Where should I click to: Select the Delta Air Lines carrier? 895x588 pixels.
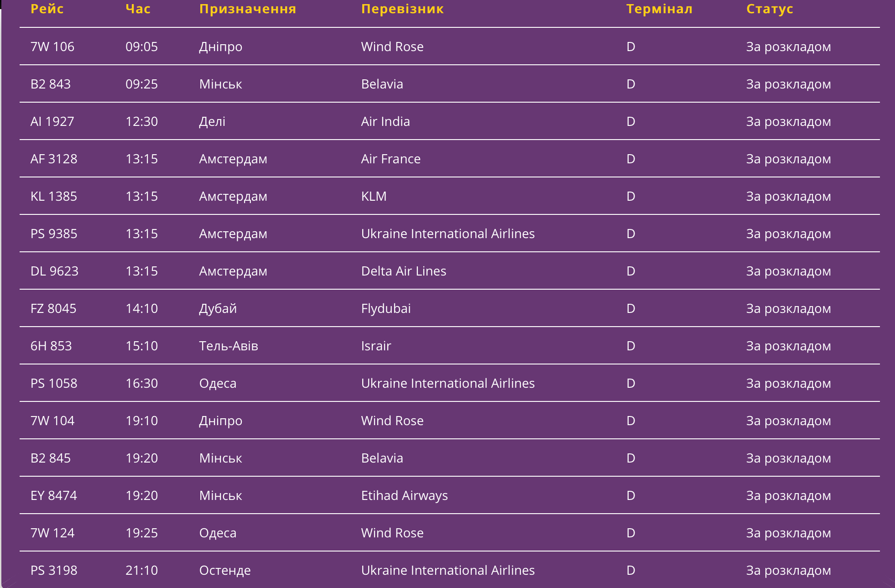(x=404, y=271)
